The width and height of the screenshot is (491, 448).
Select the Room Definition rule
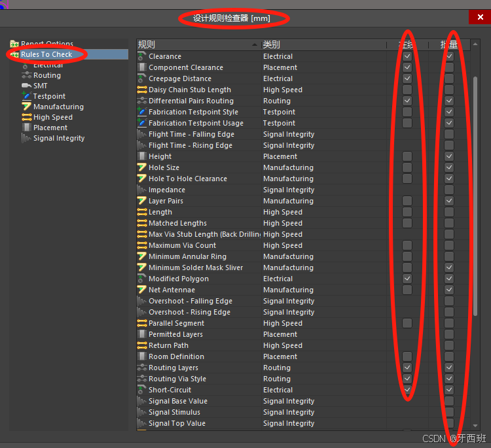[303, 356]
